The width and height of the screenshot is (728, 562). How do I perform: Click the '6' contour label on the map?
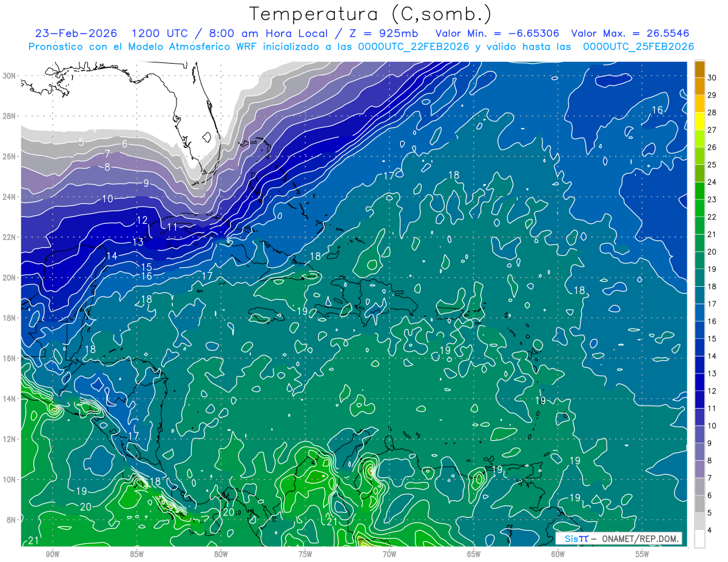coord(124,144)
